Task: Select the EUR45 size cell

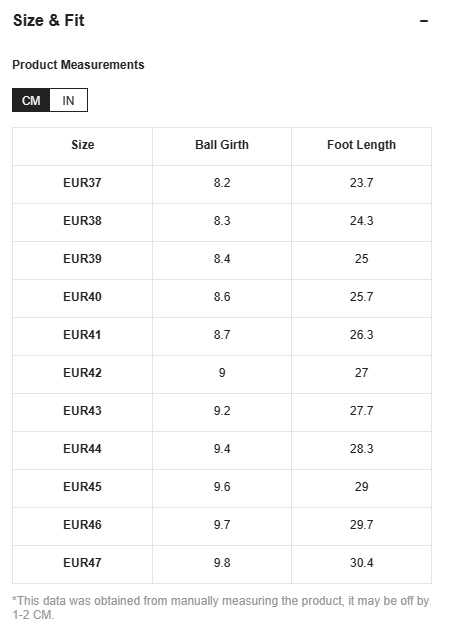Action: point(83,489)
